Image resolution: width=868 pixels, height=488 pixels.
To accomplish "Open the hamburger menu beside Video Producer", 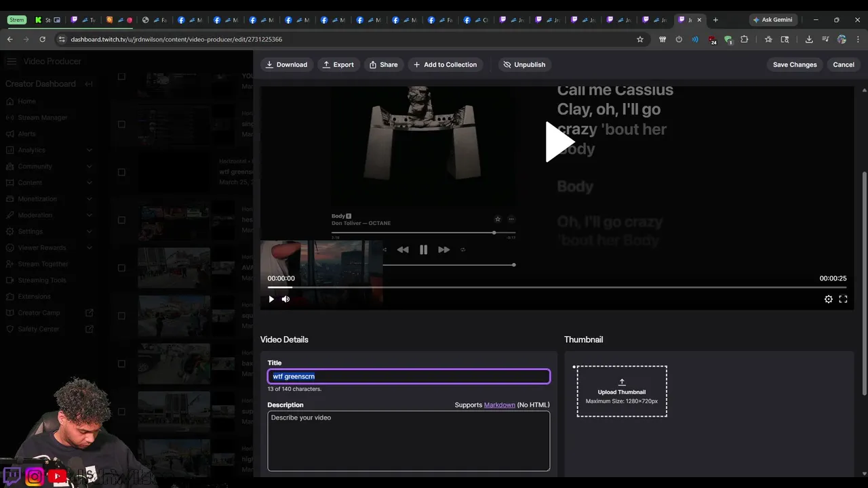I will [x=12, y=62].
